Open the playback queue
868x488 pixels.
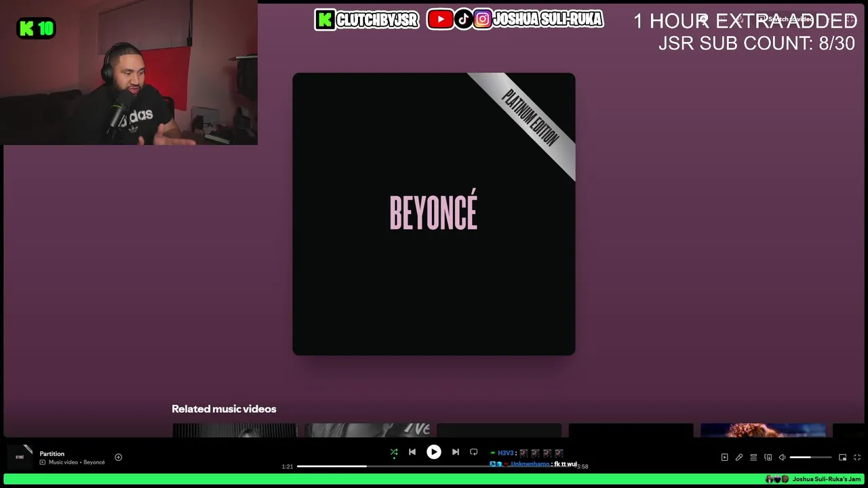point(753,457)
